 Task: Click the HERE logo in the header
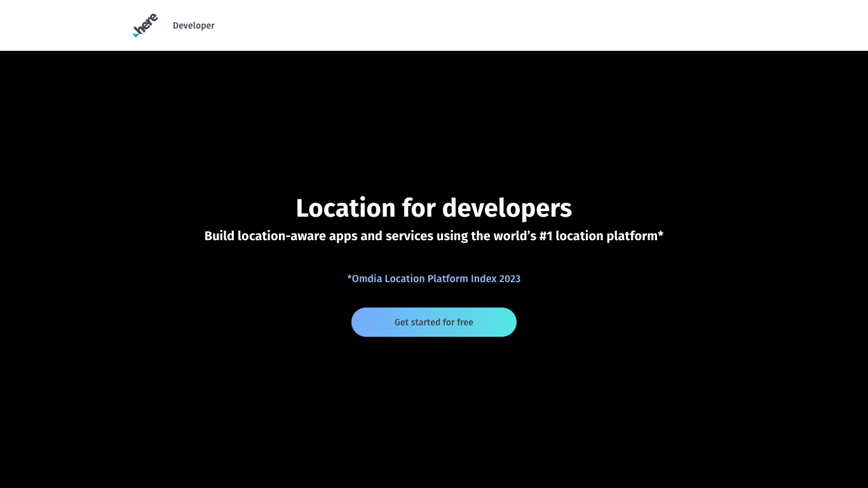(146, 25)
